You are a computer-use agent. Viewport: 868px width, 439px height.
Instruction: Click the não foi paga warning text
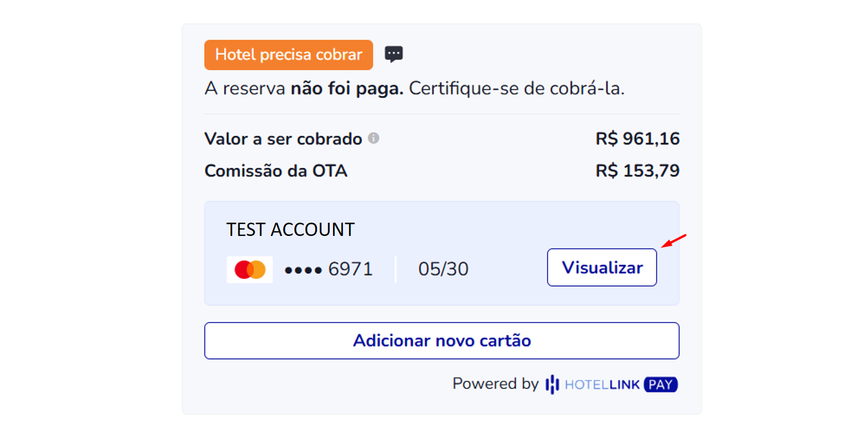click(347, 89)
